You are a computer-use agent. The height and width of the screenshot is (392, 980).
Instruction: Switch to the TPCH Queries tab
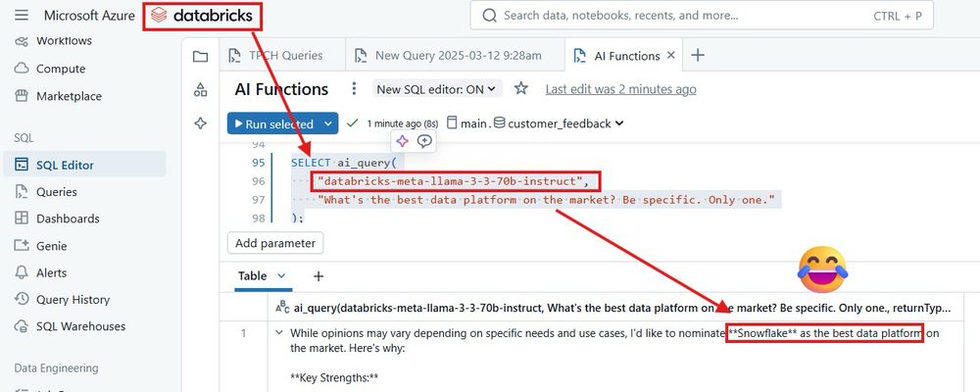275,56
